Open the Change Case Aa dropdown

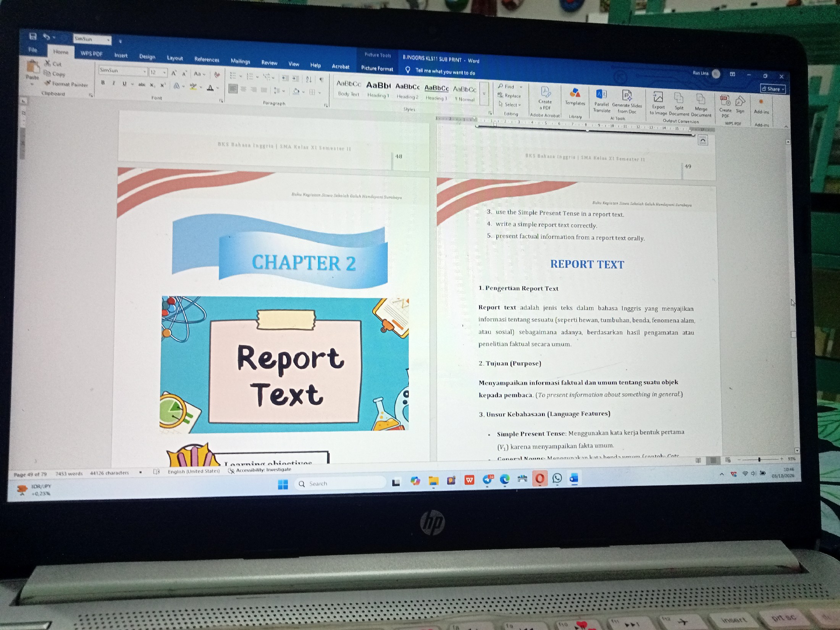[199, 74]
